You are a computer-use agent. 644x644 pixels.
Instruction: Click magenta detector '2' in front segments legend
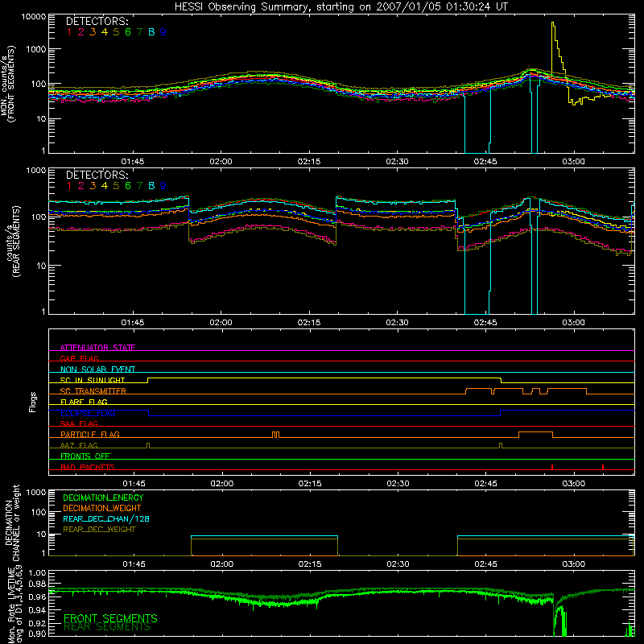(81, 32)
